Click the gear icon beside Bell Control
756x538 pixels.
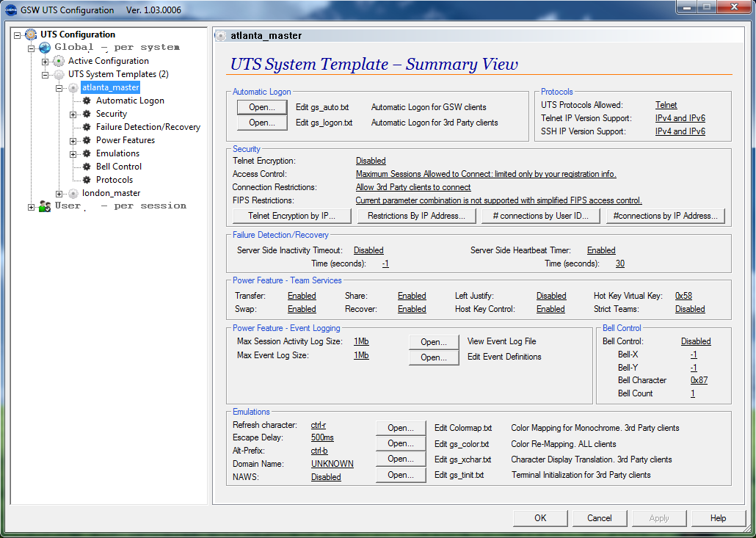[x=87, y=167]
